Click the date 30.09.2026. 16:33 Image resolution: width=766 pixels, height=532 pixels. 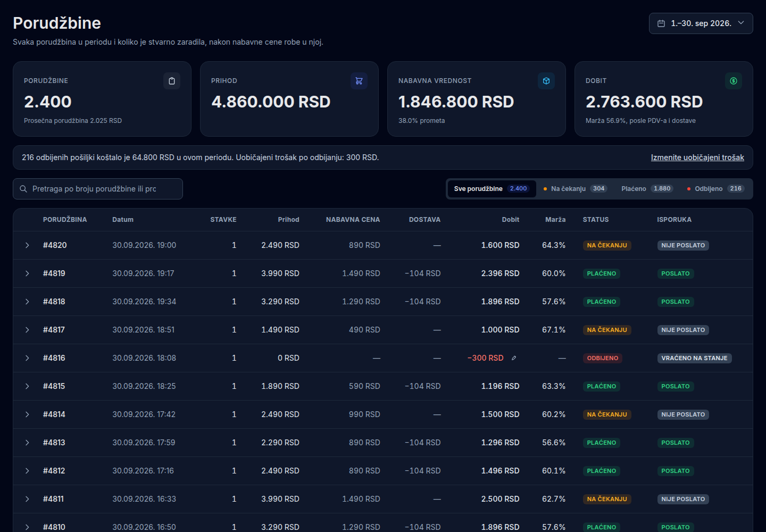[144, 499]
